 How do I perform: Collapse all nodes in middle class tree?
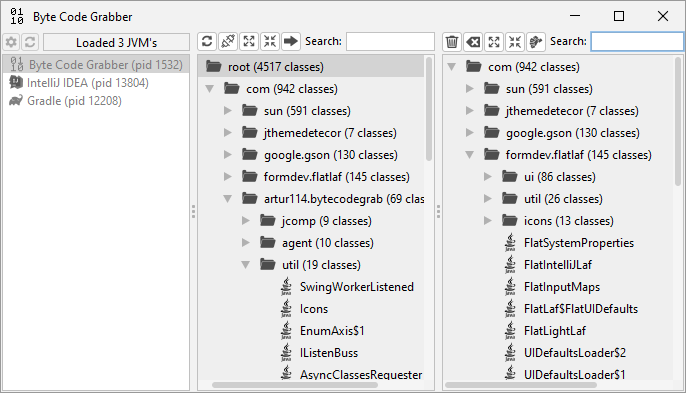coord(270,42)
